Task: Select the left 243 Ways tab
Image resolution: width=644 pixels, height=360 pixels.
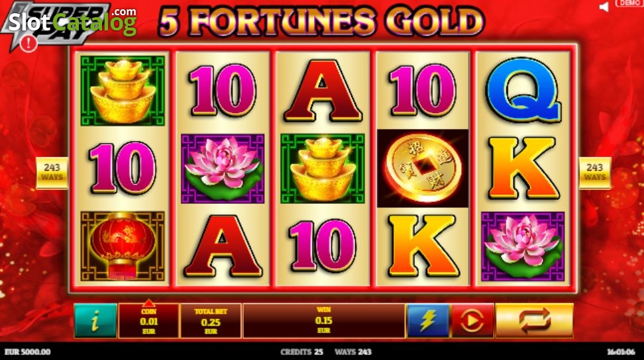Action: tap(52, 173)
